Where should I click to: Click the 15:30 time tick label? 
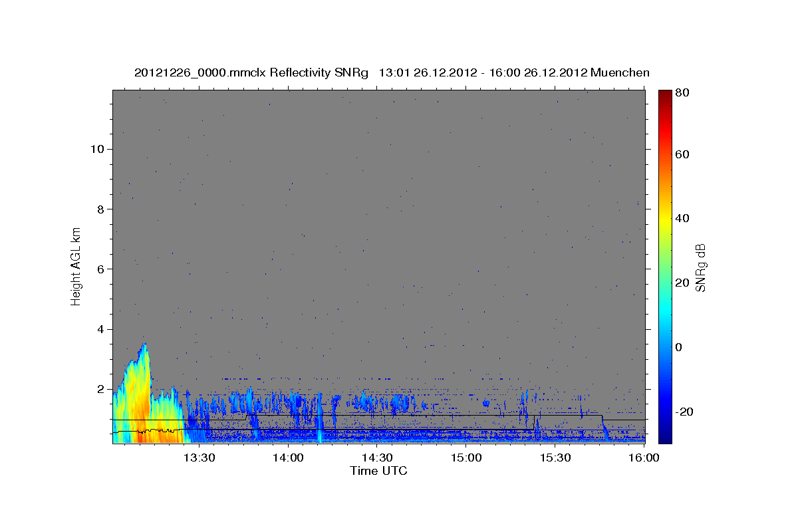[x=555, y=458]
